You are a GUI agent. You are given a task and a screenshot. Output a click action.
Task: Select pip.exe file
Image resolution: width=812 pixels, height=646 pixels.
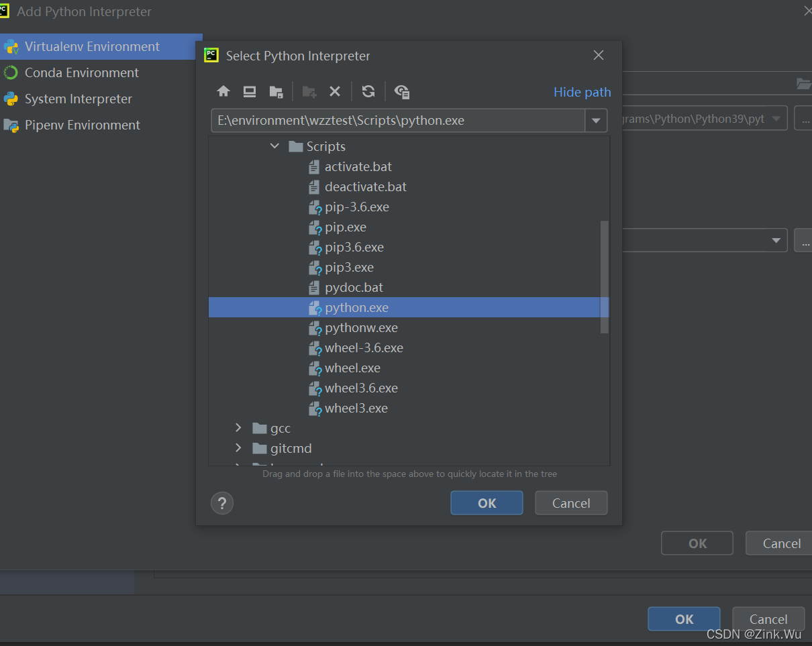346,227
